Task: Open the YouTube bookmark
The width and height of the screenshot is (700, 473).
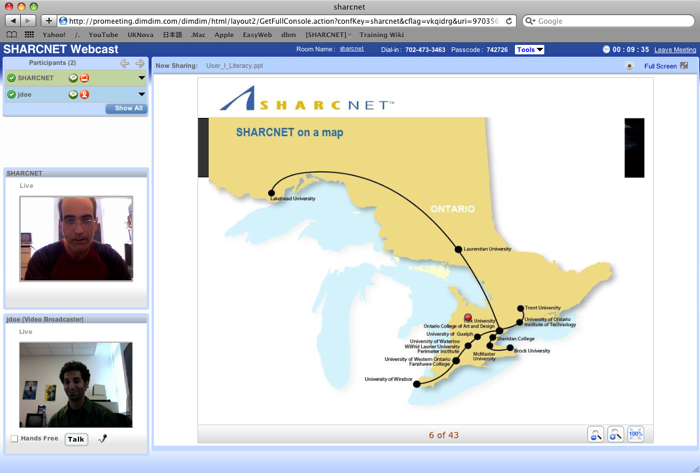Action: 103,34
